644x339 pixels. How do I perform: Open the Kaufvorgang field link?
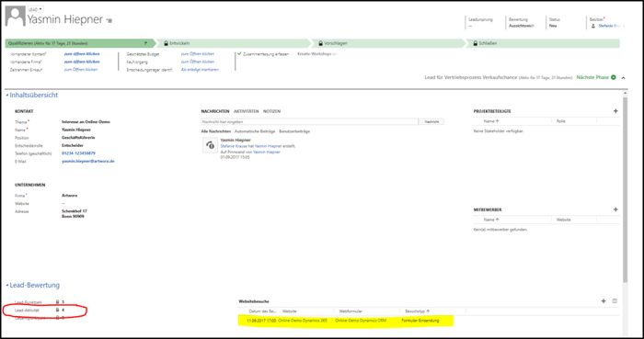pyautogui.click(x=198, y=62)
